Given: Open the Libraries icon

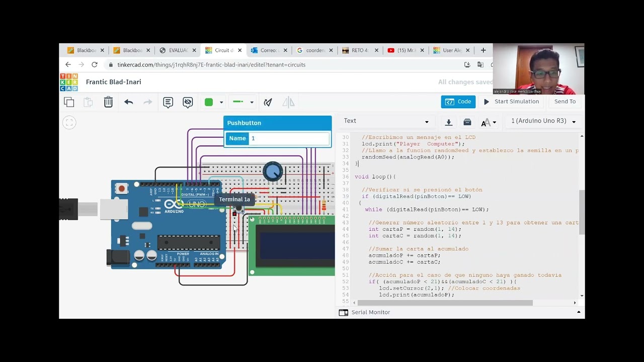Looking at the screenshot, I should point(467,122).
